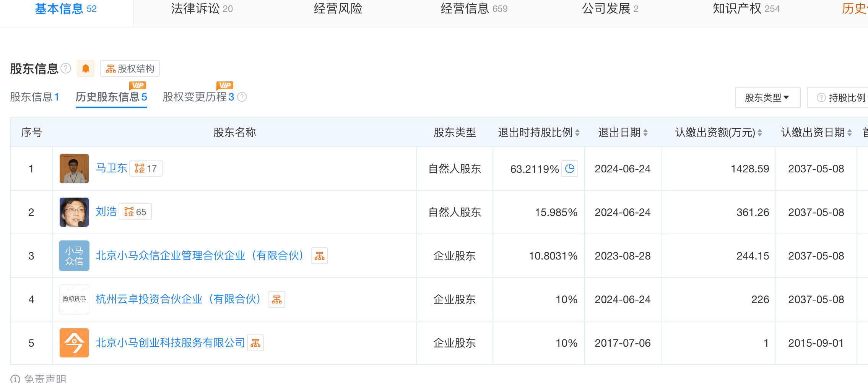Open shareholder link 马卫东
The image size is (868, 383).
click(111, 168)
